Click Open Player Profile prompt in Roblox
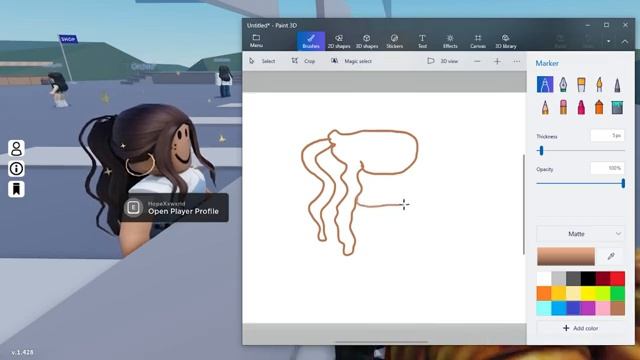Image resolution: width=640 pixels, height=360 pixels. pyautogui.click(x=176, y=208)
